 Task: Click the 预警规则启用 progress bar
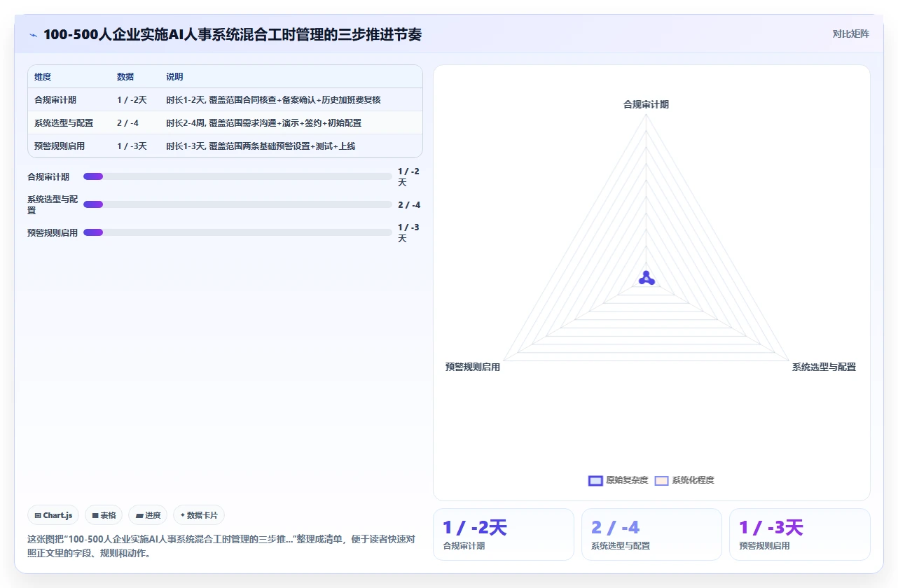click(x=237, y=232)
